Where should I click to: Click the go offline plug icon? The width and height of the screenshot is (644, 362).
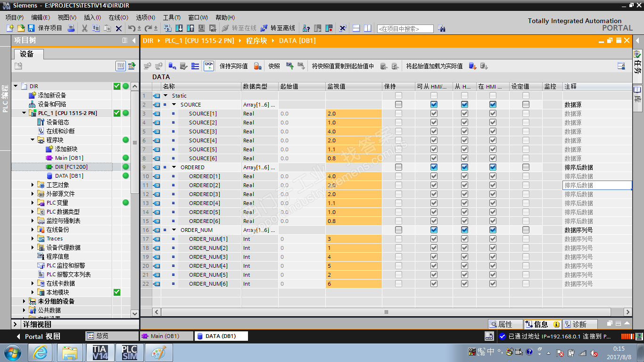264,28
